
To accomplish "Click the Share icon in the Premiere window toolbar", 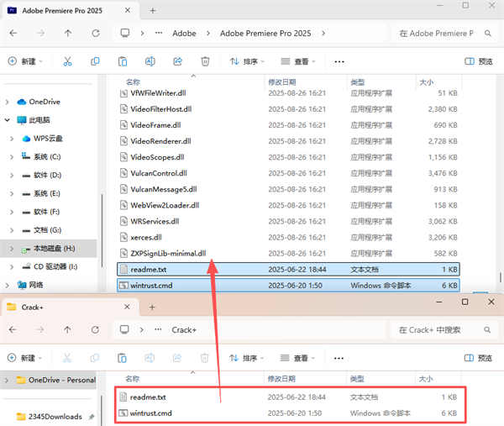I will (178, 61).
